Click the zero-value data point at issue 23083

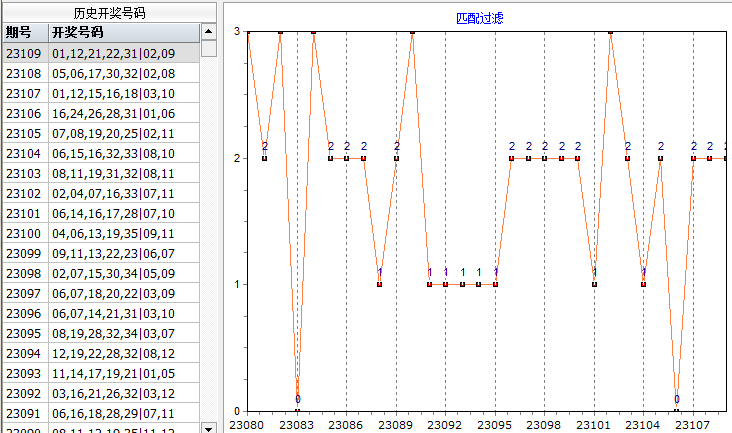click(297, 410)
